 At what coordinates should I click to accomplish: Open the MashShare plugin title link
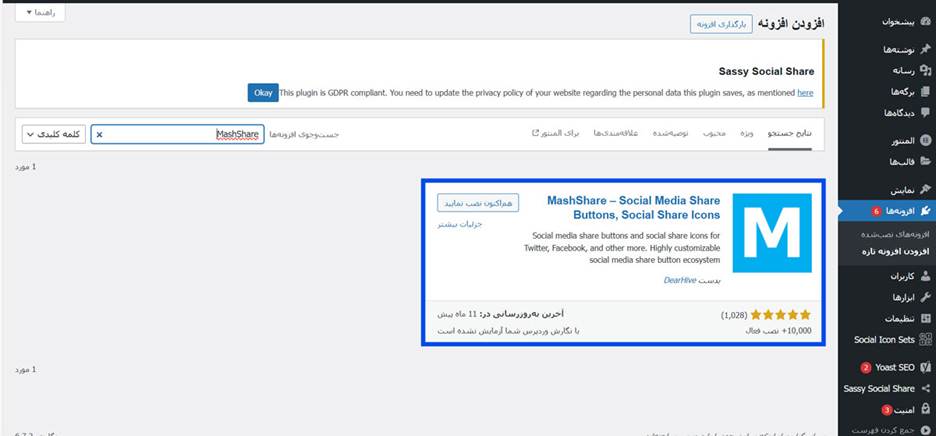click(x=633, y=207)
